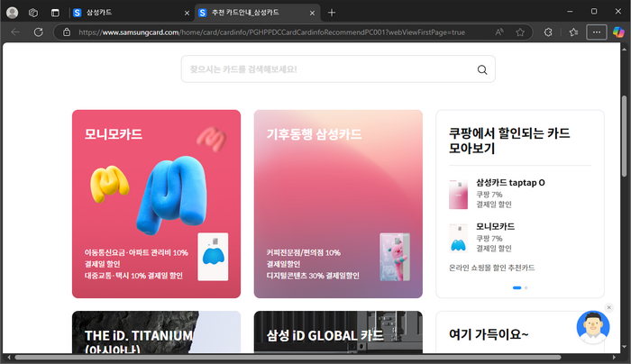Viewport: 631px width, 364px height.
Task: Click the magnifier search icon
Action: pos(482,69)
